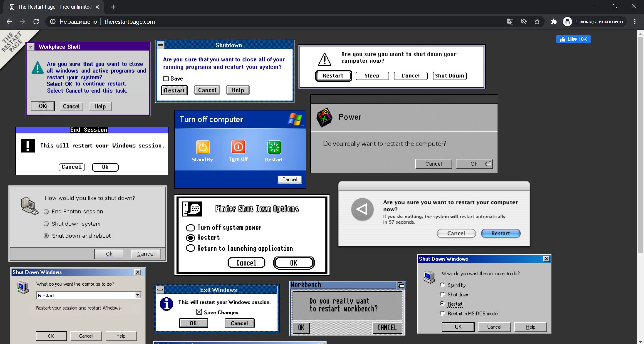This screenshot has height=344, width=644.
Task: Click the Finder Shut Down Options computer icon
Action: coord(192,209)
